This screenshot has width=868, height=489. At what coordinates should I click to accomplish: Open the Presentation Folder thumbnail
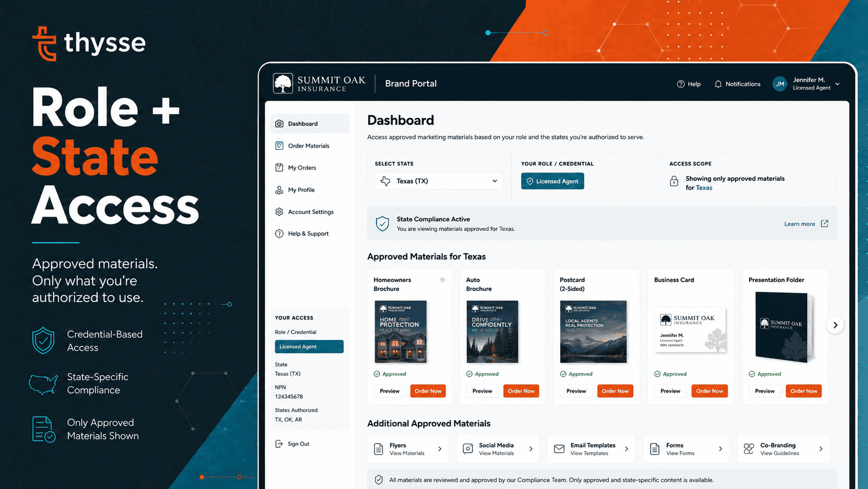pos(785,326)
